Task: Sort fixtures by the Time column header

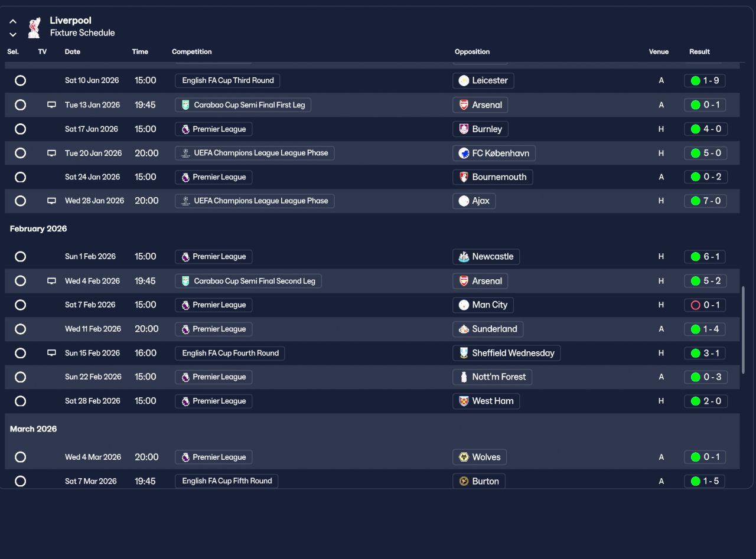Action: click(x=140, y=52)
